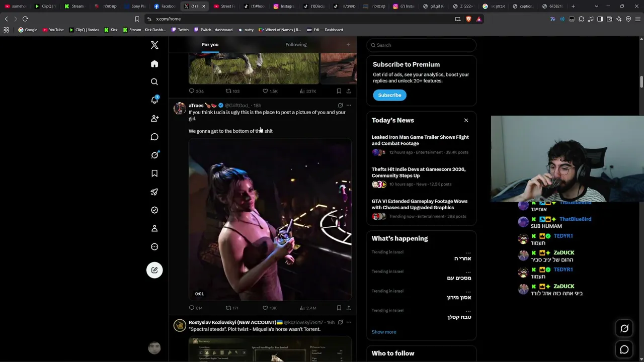Open options for the trend מסכים עם

point(468,271)
